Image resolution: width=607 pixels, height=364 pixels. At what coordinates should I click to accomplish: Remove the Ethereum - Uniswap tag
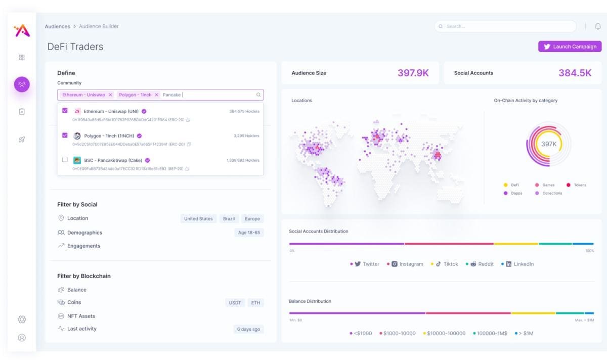(x=110, y=95)
